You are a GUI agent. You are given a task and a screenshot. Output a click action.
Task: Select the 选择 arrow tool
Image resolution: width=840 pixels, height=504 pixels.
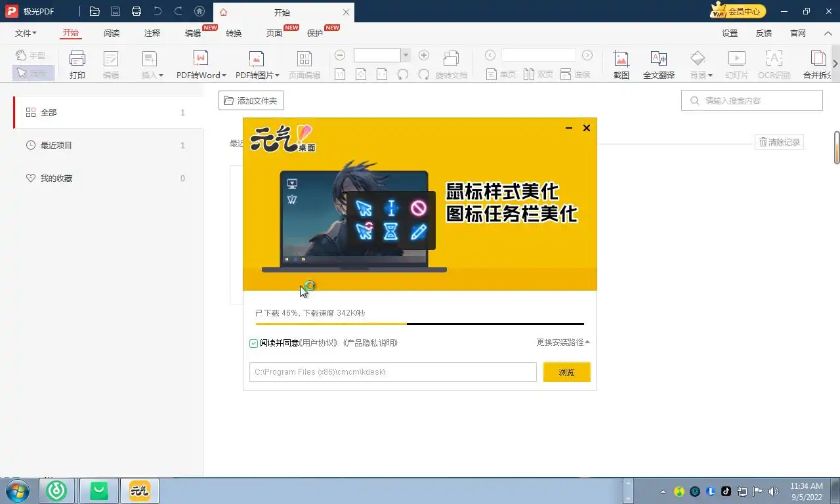(x=32, y=73)
